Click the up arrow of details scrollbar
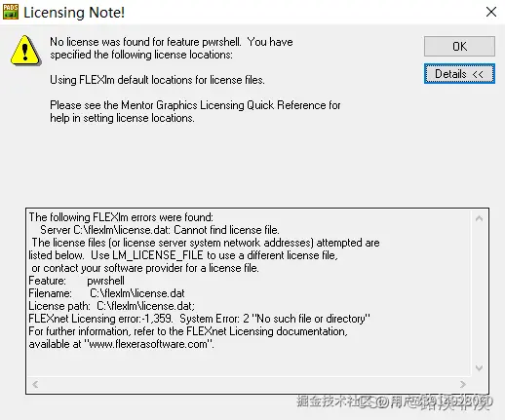 click(x=479, y=218)
